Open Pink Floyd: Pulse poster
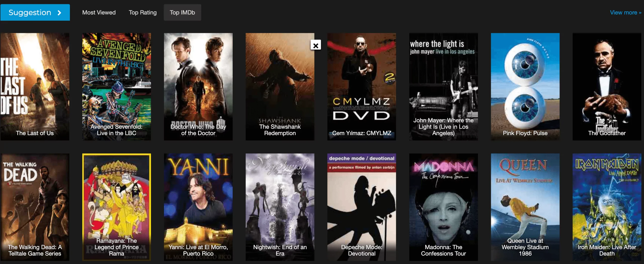Screen dimensions: 644x264 525,87
